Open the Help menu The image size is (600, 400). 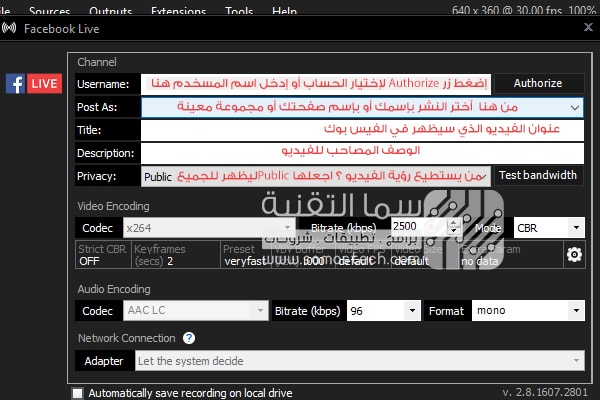pos(284,11)
